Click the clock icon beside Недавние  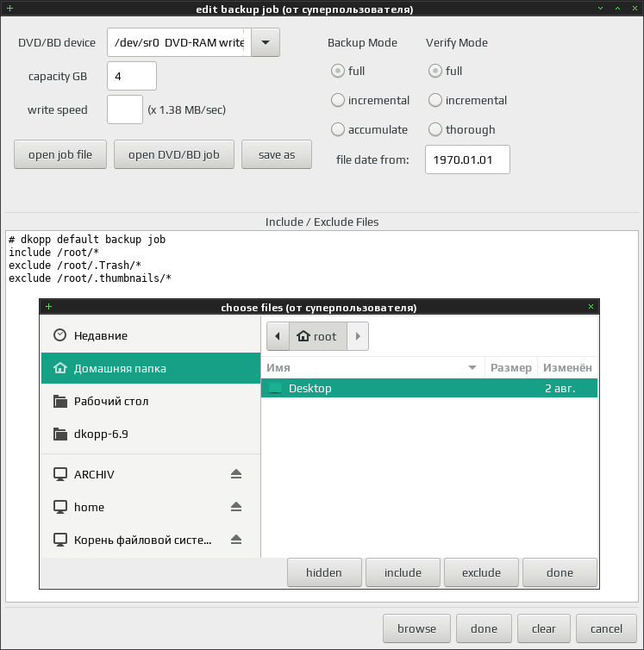tap(60, 335)
